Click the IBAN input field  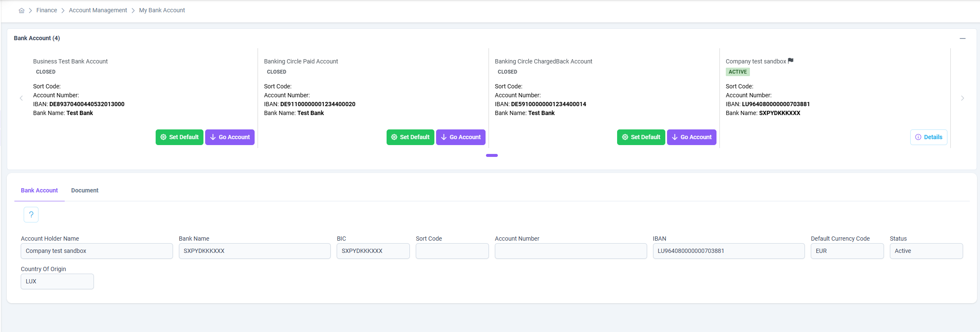click(x=729, y=251)
